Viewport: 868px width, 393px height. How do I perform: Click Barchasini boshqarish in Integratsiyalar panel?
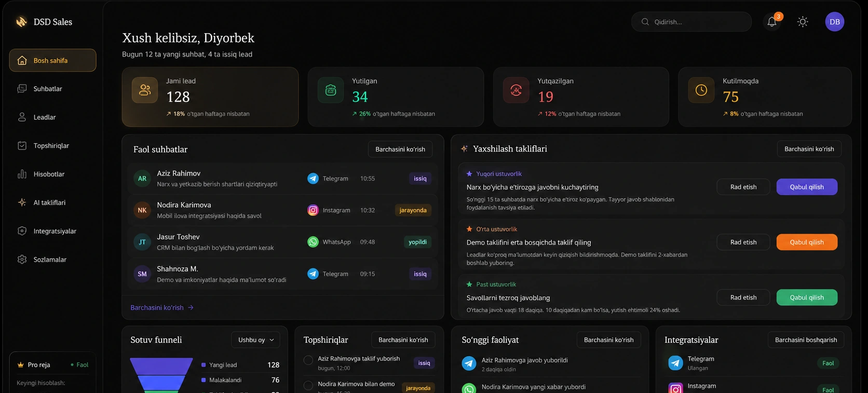(x=806, y=340)
